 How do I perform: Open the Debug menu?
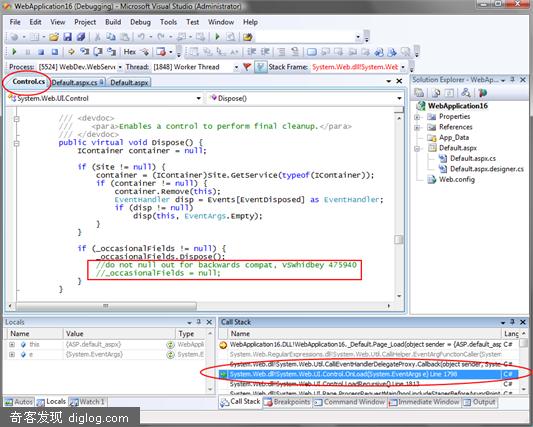[140, 22]
